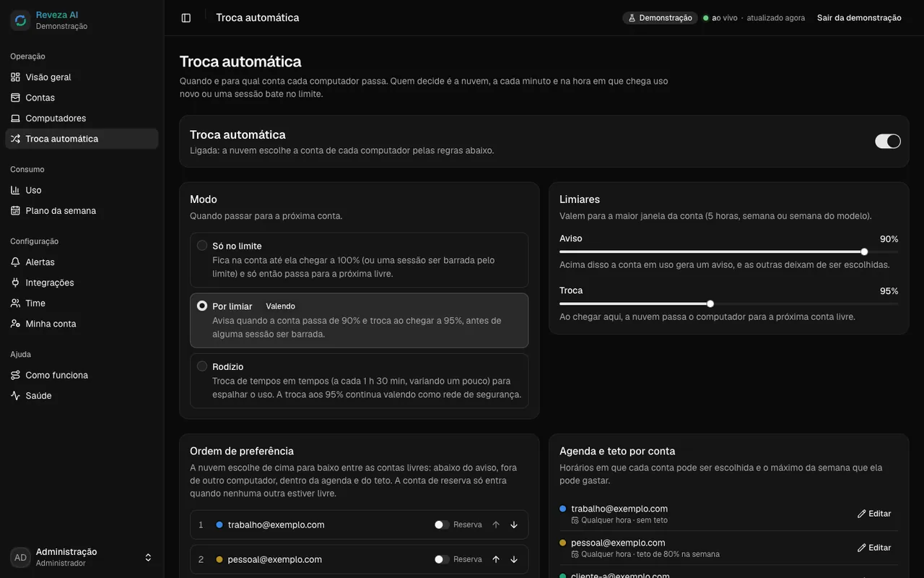The width and height of the screenshot is (924, 578).
Task: Click the AD avatar in the sidebar footer
Action: tap(20, 557)
